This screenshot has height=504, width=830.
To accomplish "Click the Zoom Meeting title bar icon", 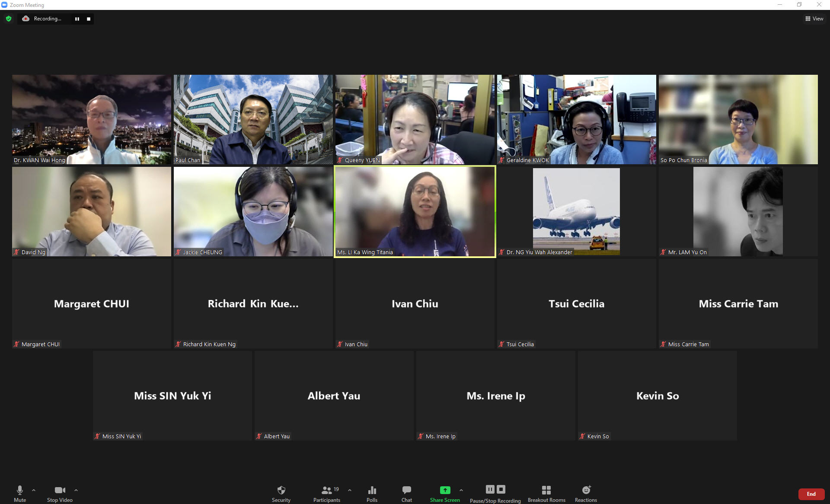I will tap(4, 5).
